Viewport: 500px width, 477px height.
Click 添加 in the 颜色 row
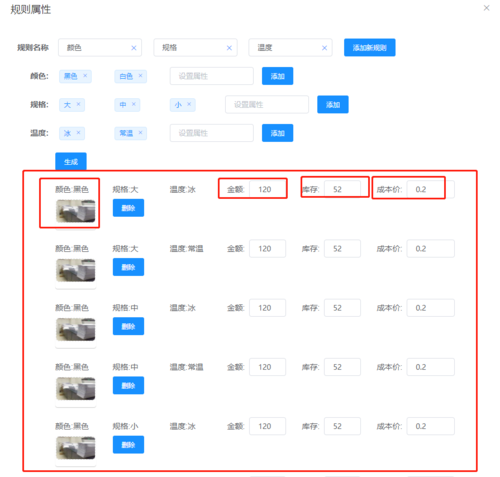click(x=277, y=76)
